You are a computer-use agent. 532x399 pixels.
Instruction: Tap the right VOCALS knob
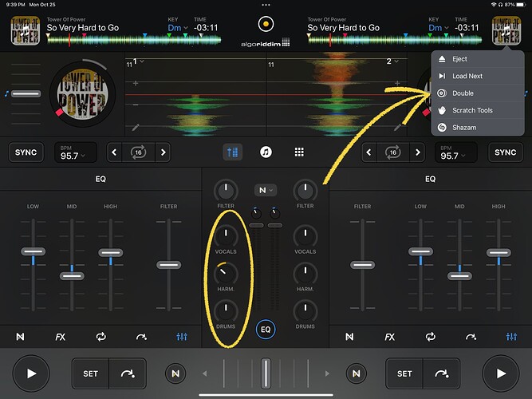coord(305,236)
